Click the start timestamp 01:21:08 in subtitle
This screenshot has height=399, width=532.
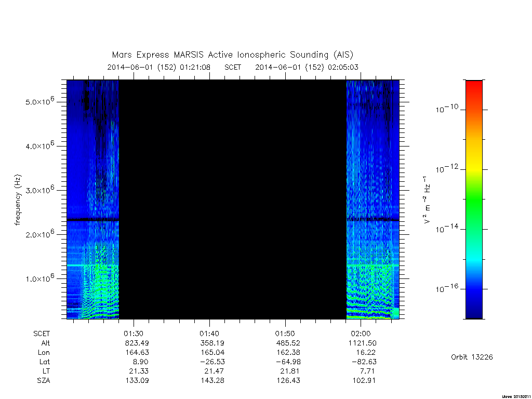tap(195, 67)
